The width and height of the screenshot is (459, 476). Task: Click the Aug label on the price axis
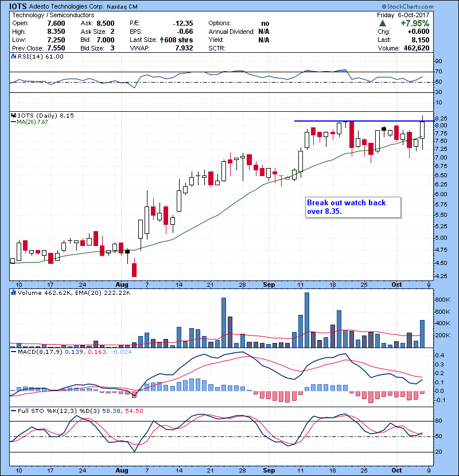coord(122,284)
